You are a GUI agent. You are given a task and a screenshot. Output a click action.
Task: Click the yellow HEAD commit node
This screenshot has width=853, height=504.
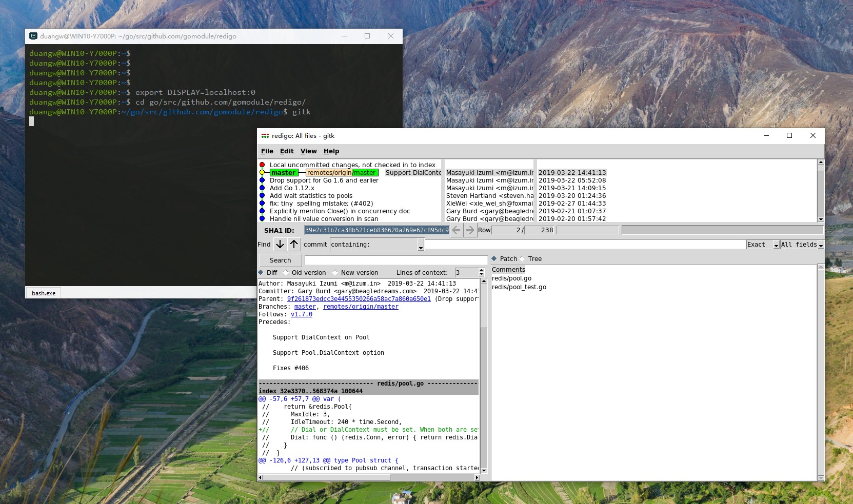tap(262, 173)
